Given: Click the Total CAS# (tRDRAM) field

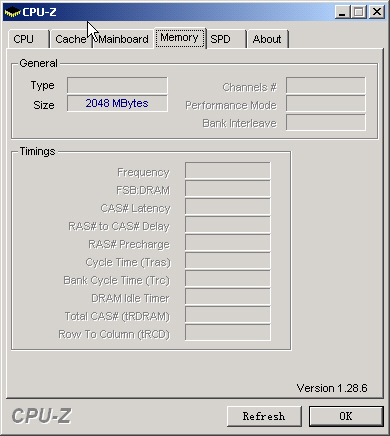Looking at the screenshot, I should 228,315.
